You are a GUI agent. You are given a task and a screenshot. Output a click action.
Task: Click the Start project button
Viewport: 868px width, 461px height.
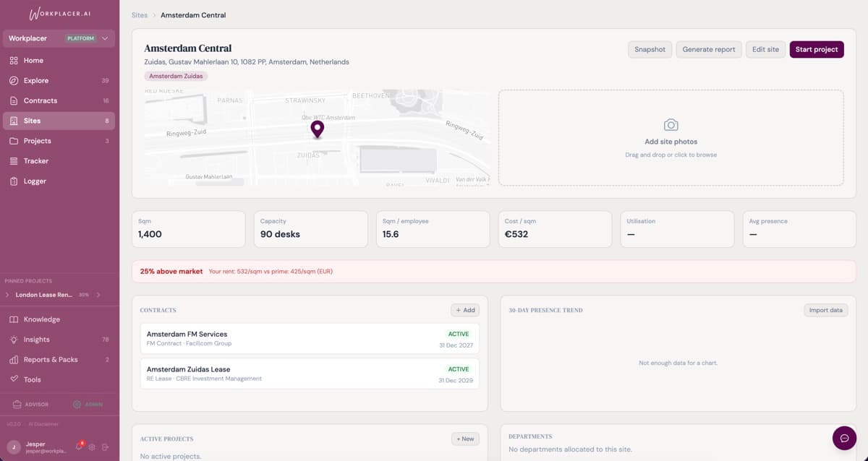click(x=817, y=49)
